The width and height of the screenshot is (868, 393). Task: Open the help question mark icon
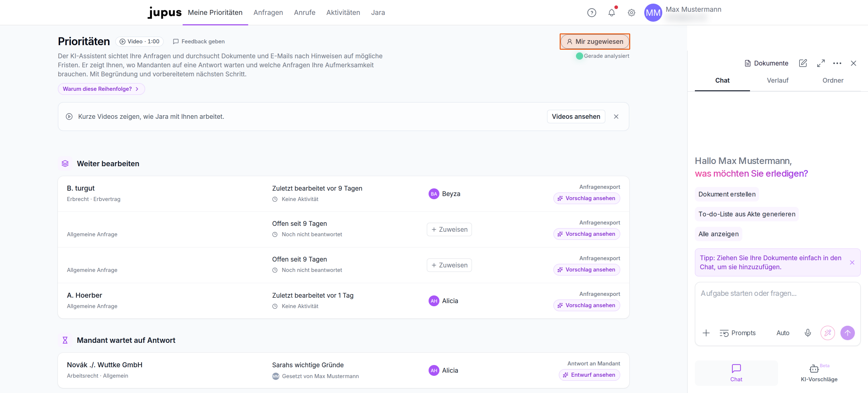point(591,13)
